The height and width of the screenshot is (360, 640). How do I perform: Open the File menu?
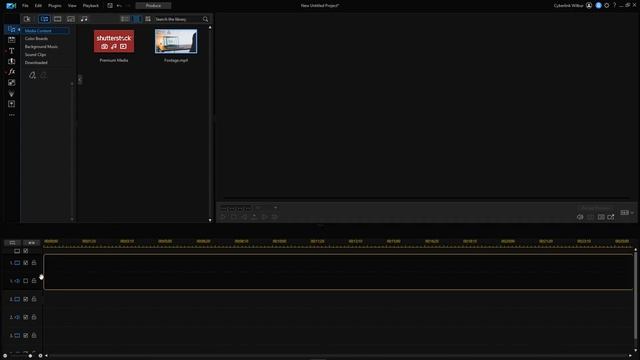[x=25, y=6]
